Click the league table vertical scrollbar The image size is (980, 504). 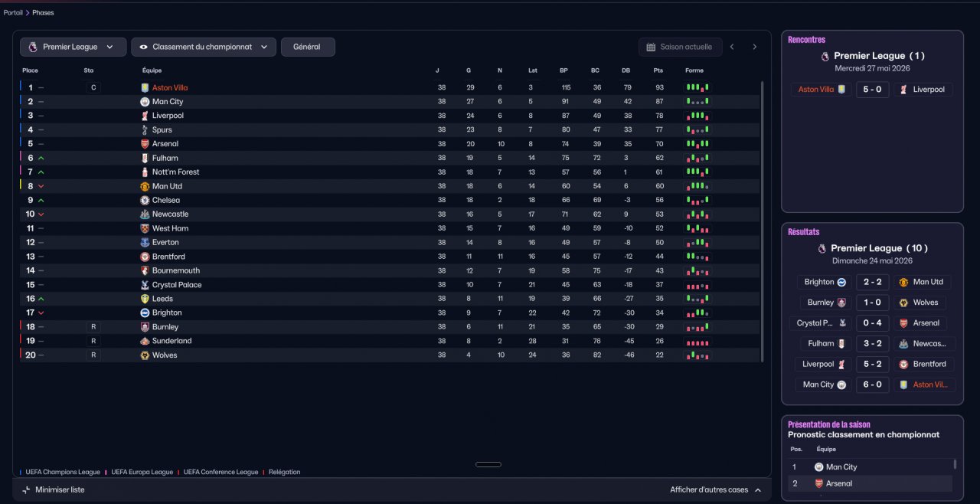(x=762, y=221)
